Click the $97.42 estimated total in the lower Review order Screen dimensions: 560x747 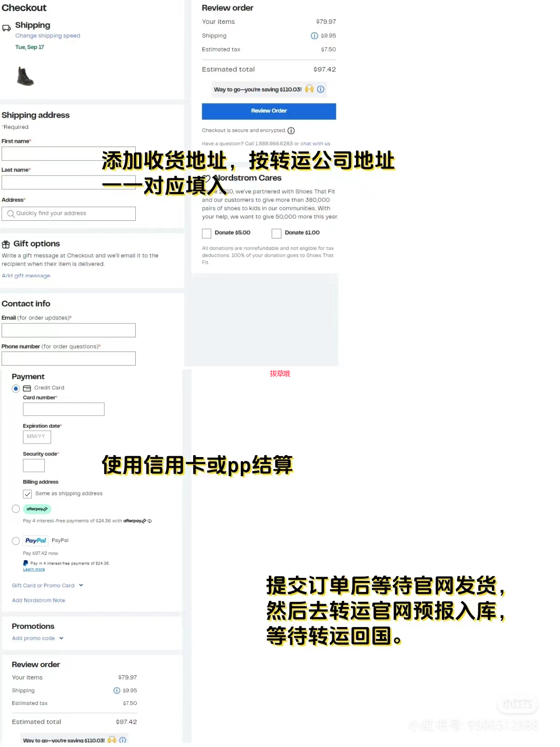(126, 722)
